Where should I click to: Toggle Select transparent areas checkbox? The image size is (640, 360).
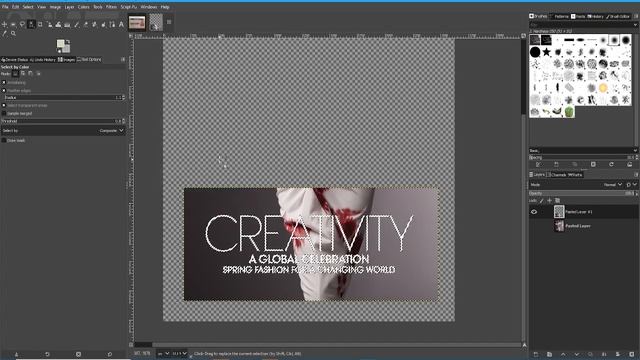click(4, 105)
